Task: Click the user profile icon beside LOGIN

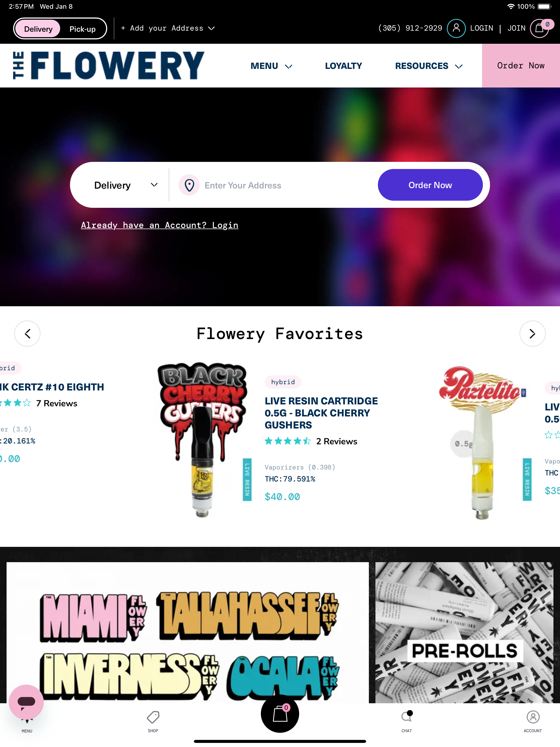Action: point(456,28)
